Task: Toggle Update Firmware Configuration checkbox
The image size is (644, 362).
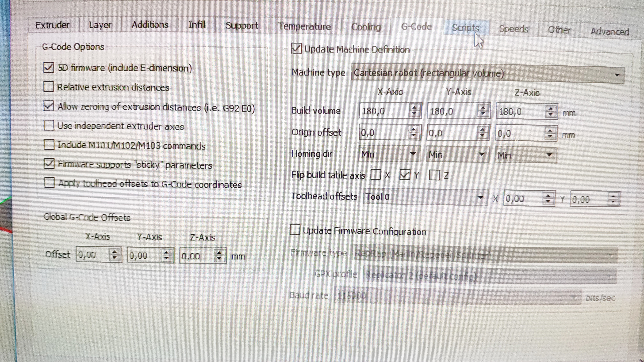Action: 295,230
